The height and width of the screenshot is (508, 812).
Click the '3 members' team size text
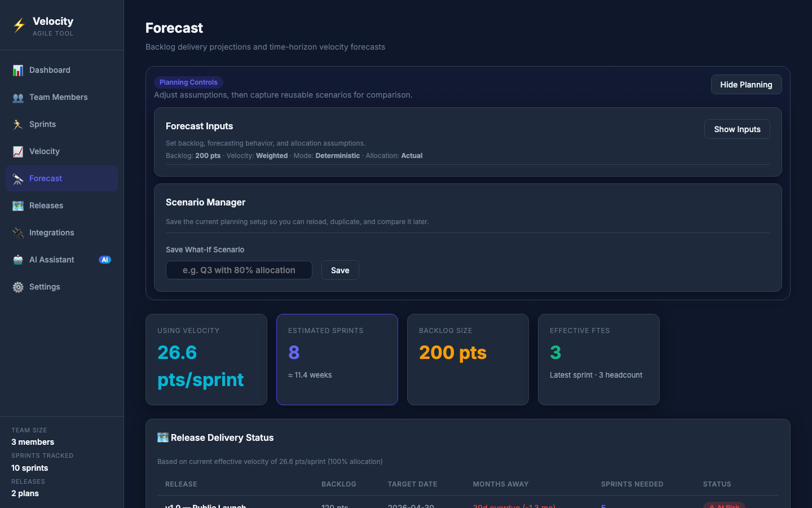point(33,442)
